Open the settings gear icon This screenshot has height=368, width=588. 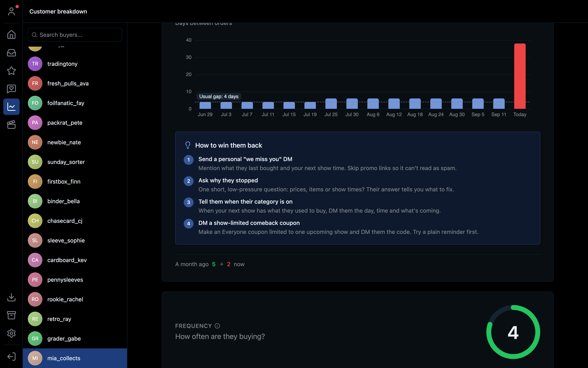[11, 333]
